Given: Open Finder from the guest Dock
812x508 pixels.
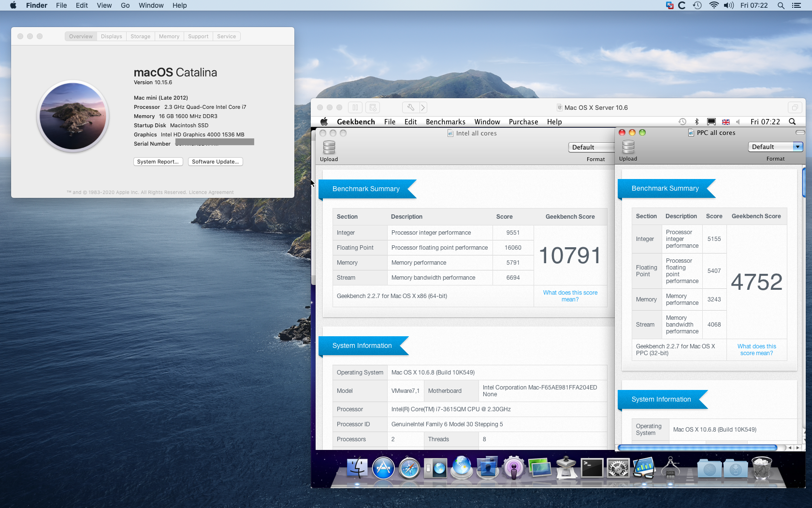Looking at the screenshot, I should pos(357,468).
